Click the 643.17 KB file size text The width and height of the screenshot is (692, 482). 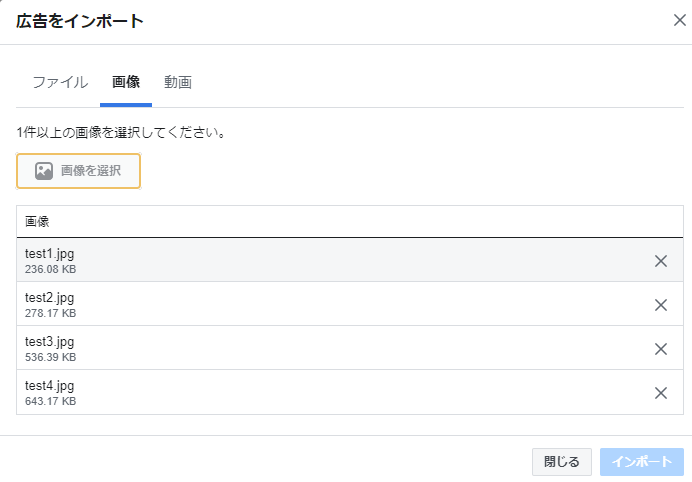(50, 401)
